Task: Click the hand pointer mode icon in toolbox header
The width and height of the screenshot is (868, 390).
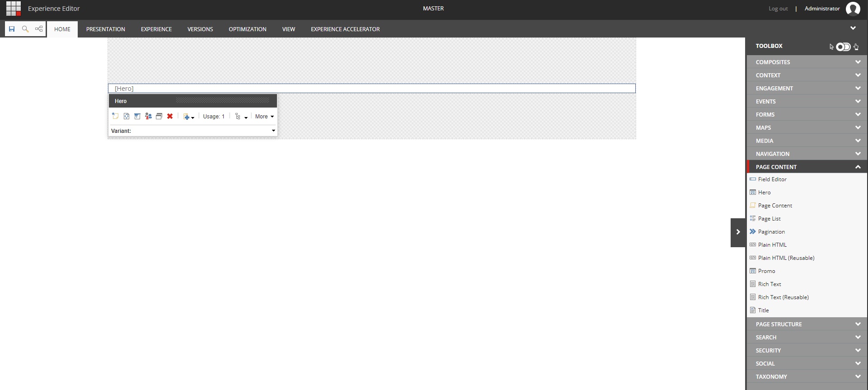Action: (856, 47)
